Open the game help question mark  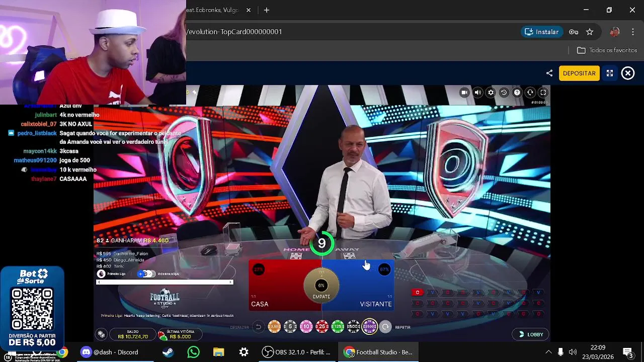pos(517,93)
